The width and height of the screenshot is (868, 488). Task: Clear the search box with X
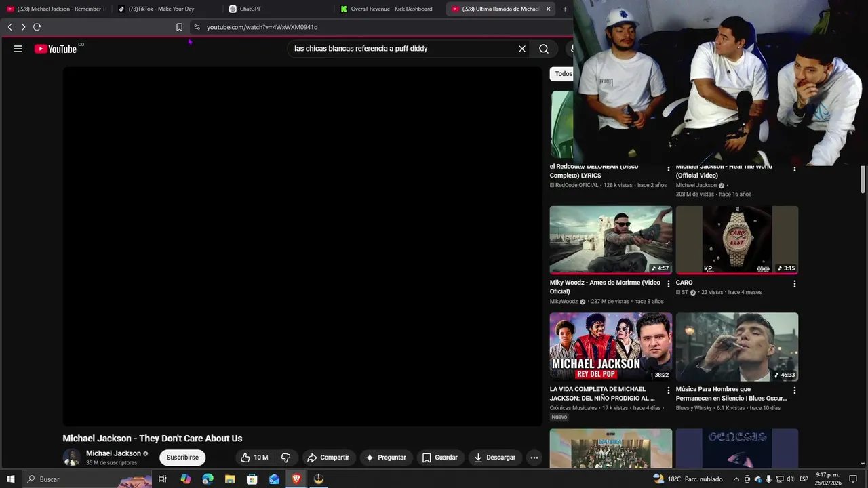522,49
